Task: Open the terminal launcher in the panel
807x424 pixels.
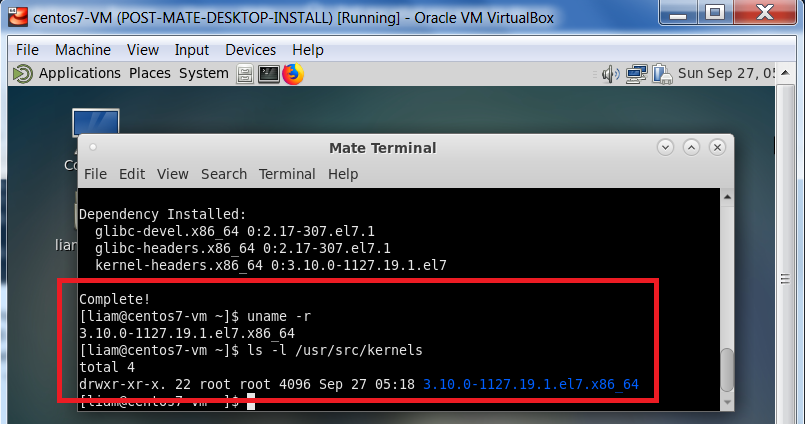Action: 269,74
